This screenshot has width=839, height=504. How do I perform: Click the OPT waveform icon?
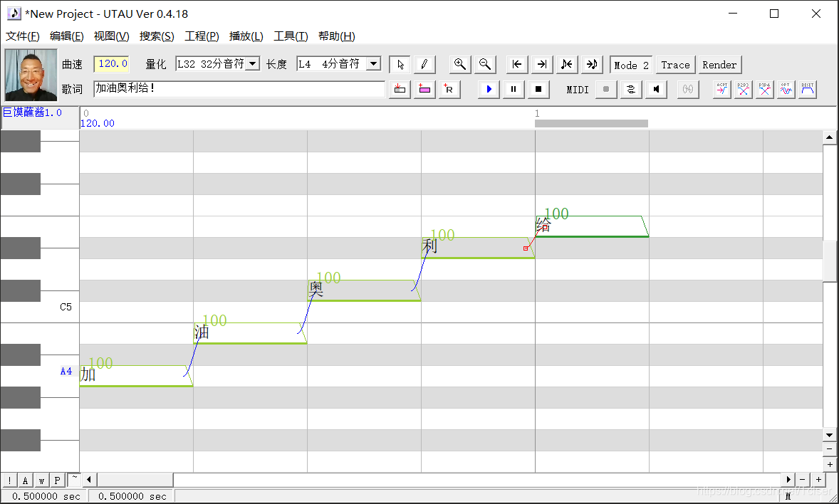coord(786,90)
